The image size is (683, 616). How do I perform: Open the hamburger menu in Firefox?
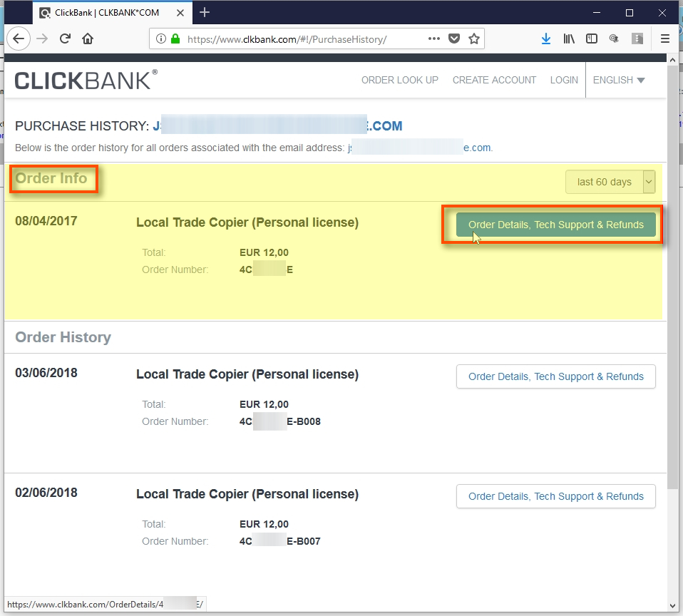click(x=664, y=38)
